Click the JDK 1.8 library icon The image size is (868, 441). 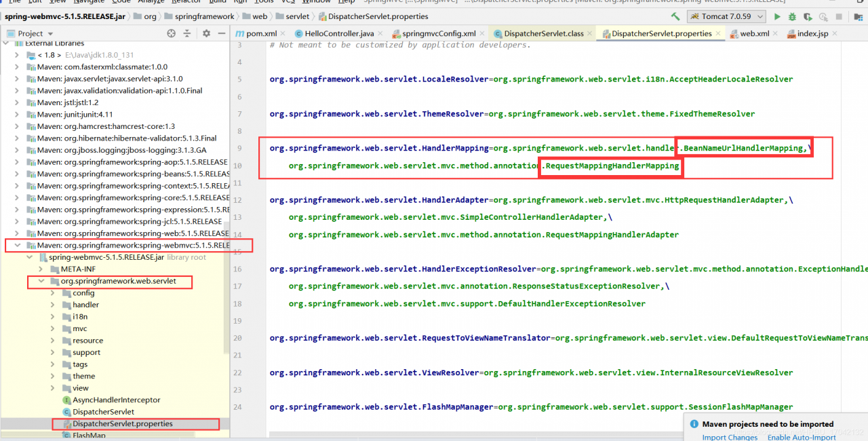click(x=31, y=55)
